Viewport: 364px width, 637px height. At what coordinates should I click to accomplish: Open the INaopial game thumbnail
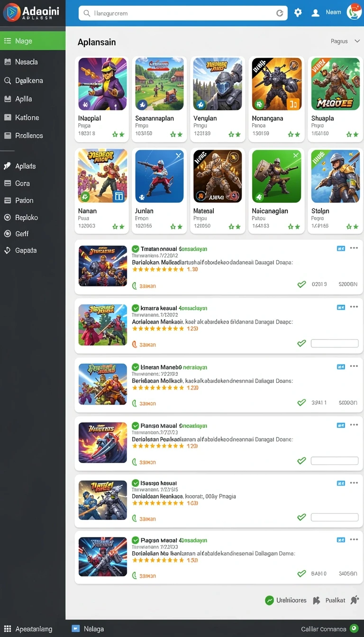102,84
